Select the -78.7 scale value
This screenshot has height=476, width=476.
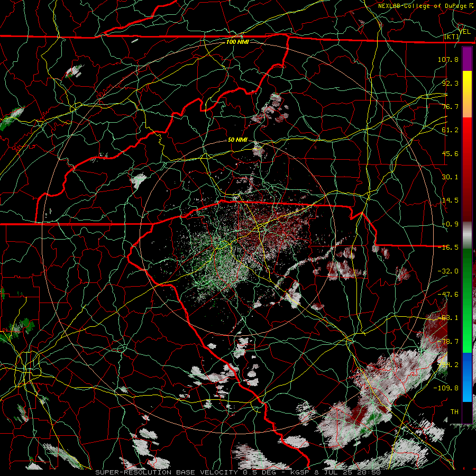(448, 342)
